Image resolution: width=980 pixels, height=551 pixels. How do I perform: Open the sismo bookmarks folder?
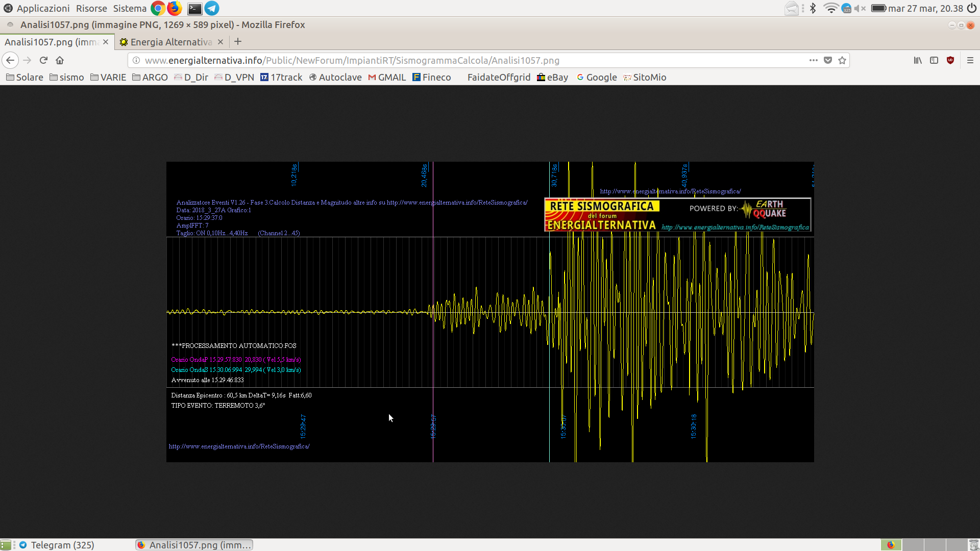click(x=66, y=77)
